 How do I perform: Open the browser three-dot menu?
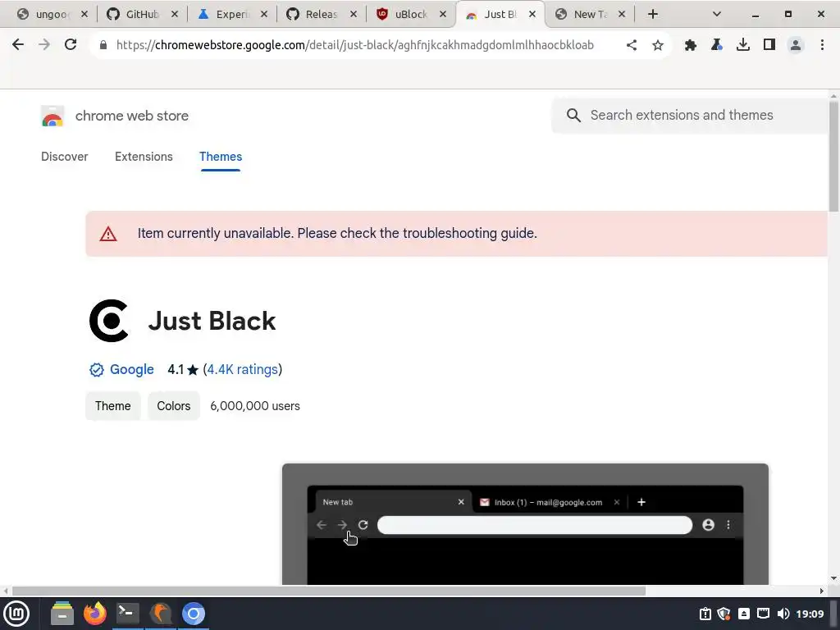822,45
